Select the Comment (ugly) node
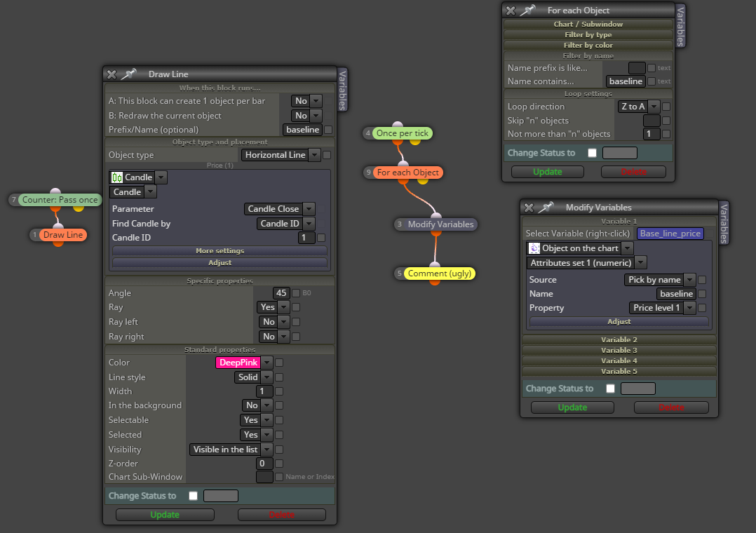 pos(439,274)
